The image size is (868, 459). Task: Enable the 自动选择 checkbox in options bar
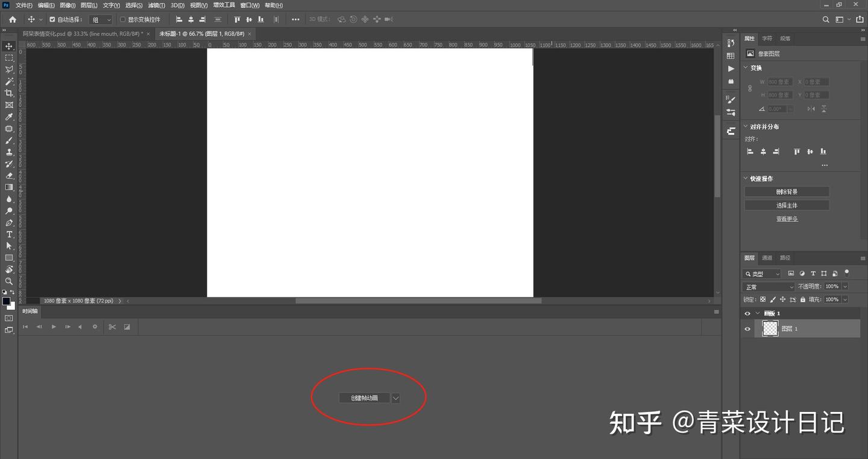(x=52, y=19)
